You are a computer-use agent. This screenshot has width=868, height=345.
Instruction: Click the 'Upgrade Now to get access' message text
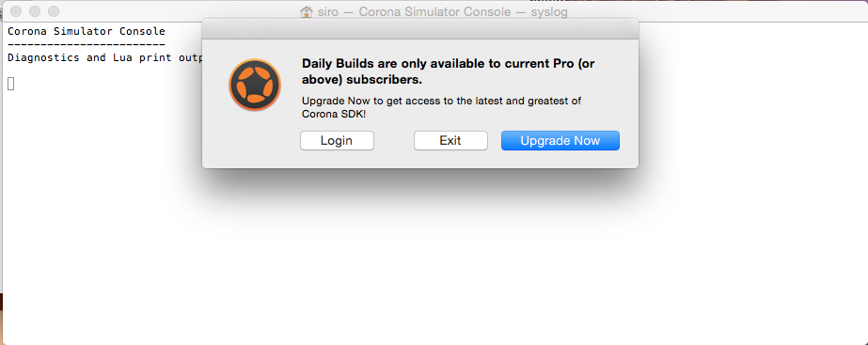pyautogui.click(x=441, y=101)
